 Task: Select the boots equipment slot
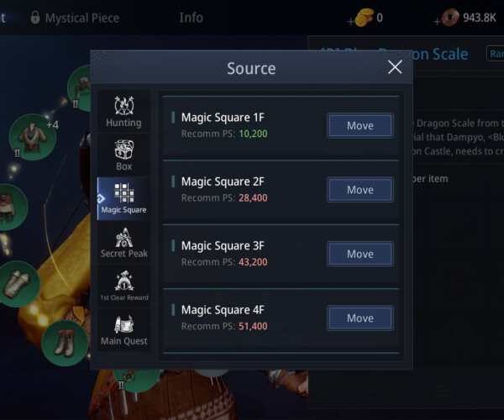(x=65, y=343)
